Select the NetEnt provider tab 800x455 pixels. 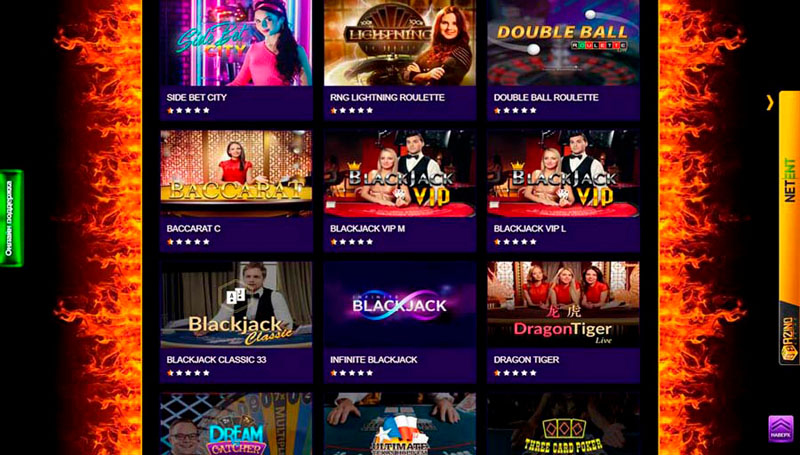click(790, 180)
